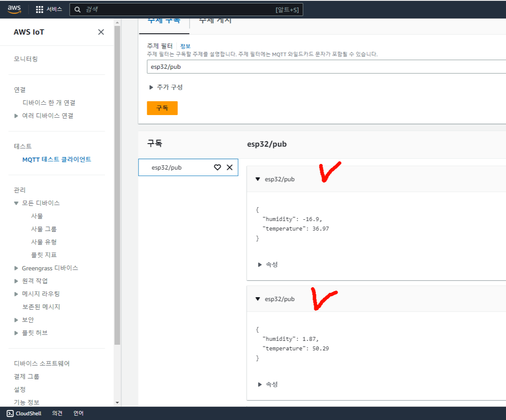This screenshot has width=506, height=420.
Task: Open 설정 in sidebar
Action: (19, 389)
